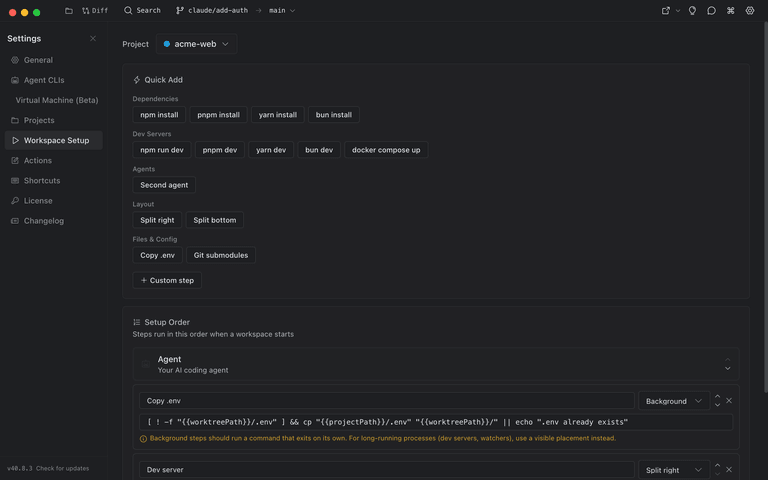The image size is (768, 480).
Task: Click the open-external icon in the title bar
Action: [666, 11]
